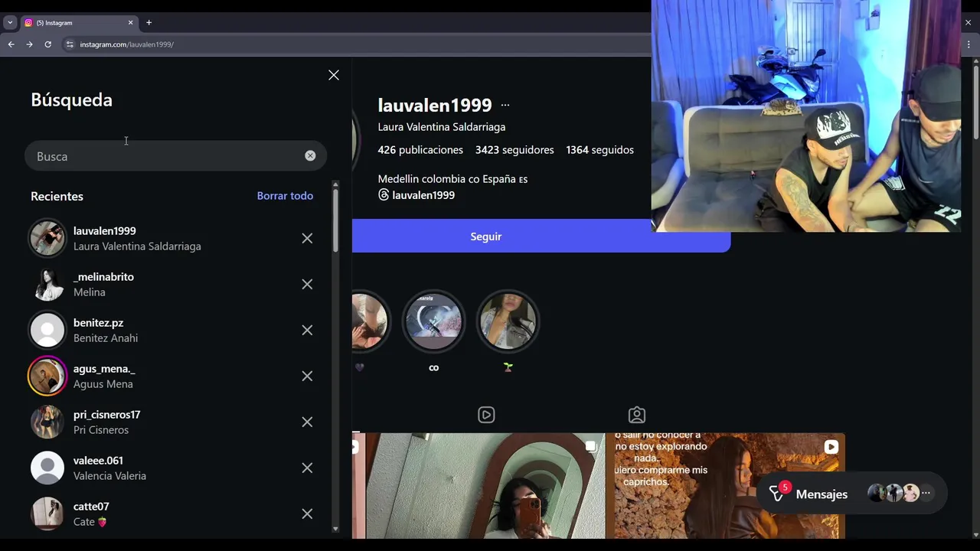Remove agus_mena._ from recent searches
Screen dimensions: 980x551
coord(307,377)
